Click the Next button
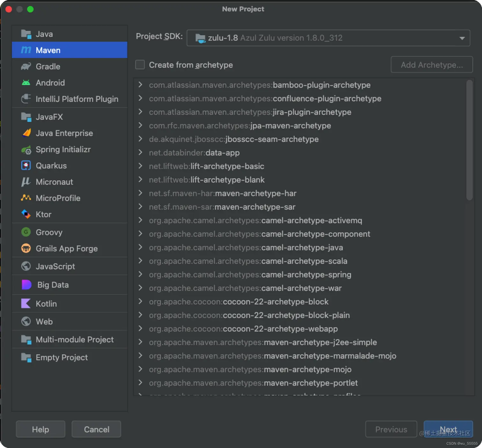 point(448,429)
